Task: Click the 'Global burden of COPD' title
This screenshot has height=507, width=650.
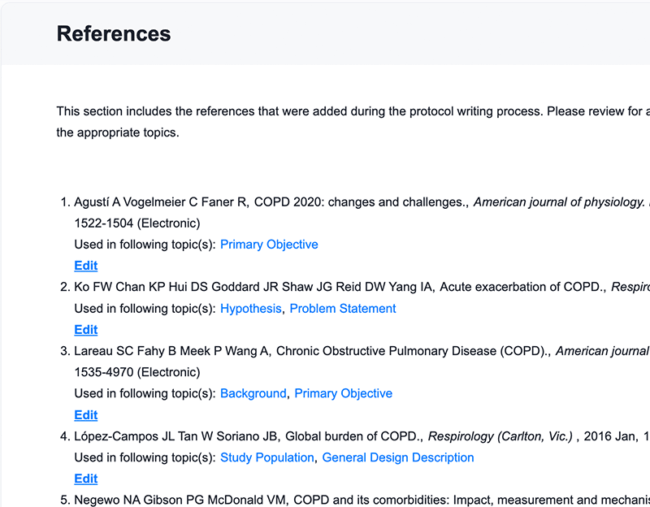Action: pos(355,436)
